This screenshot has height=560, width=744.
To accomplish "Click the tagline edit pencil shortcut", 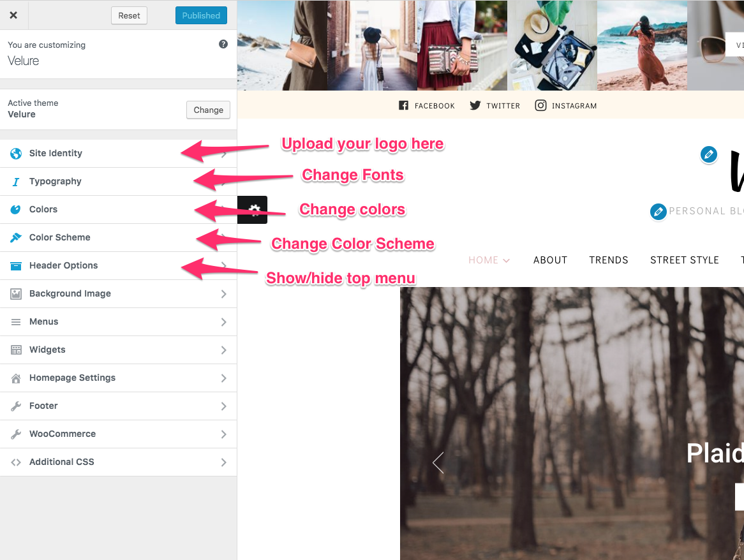I will click(x=658, y=212).
